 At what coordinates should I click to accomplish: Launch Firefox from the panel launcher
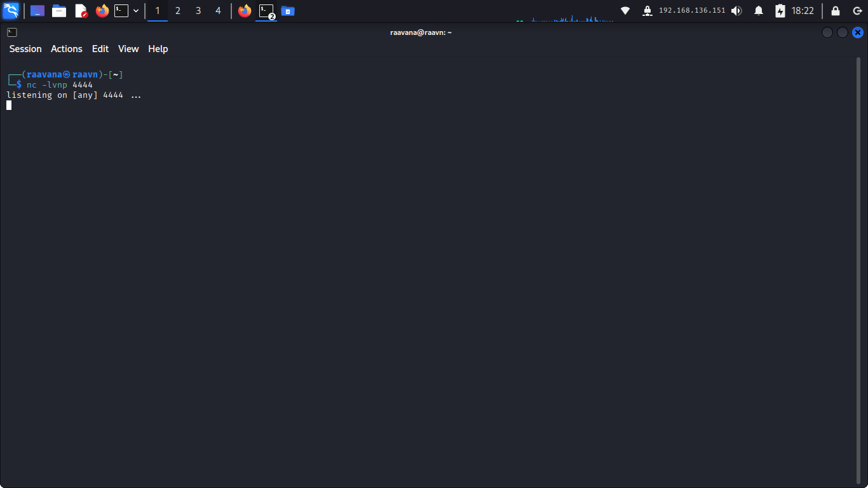102,11
